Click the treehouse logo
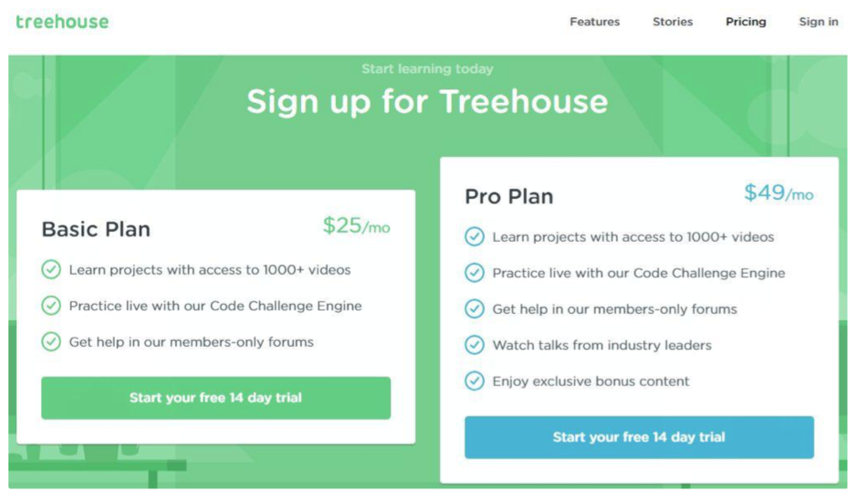 pyautogui.click(x=61, y=22)
